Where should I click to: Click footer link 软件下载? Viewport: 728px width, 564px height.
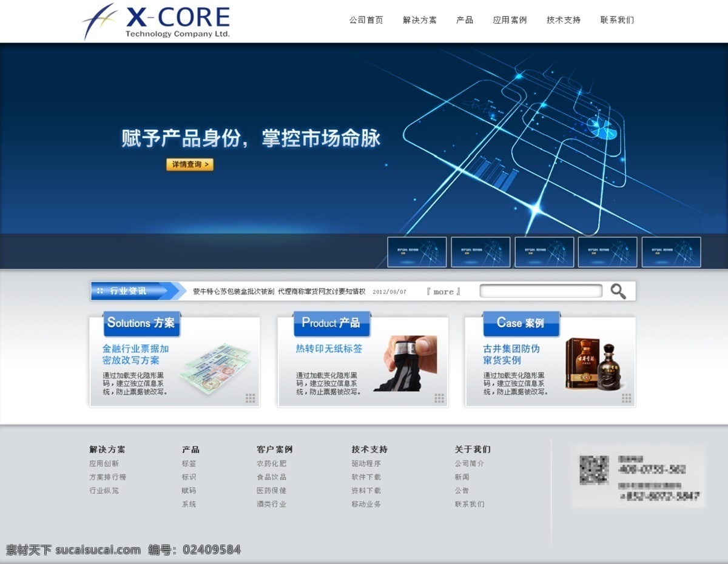366,477
